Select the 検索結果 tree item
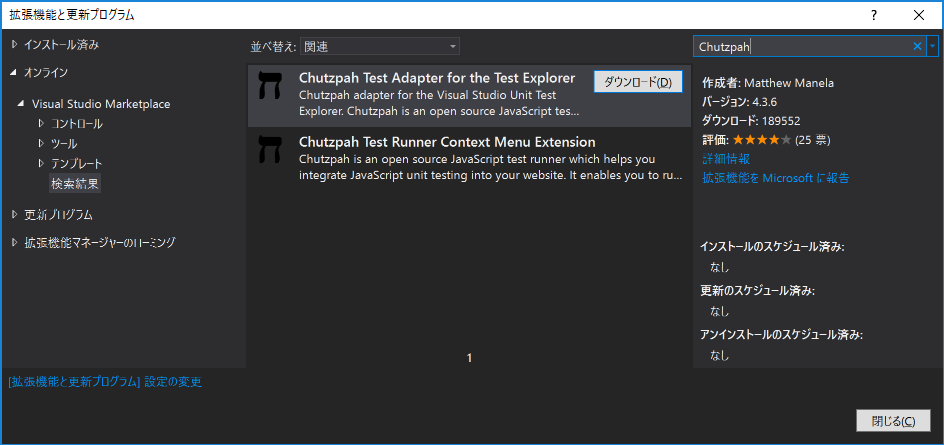 75,184
